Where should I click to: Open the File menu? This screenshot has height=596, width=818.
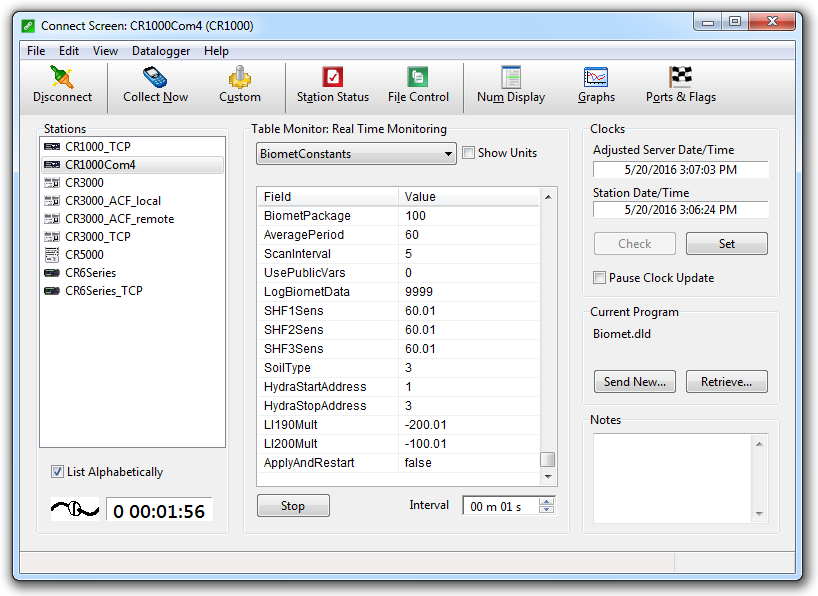pyautogui.click(x=35, y=51)
